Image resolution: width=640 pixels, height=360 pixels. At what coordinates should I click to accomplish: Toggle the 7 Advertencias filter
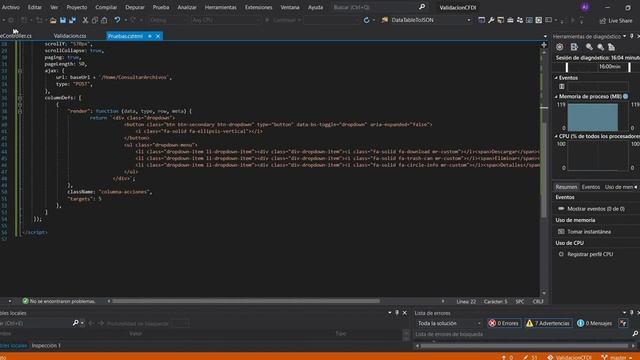pos(548,323)
